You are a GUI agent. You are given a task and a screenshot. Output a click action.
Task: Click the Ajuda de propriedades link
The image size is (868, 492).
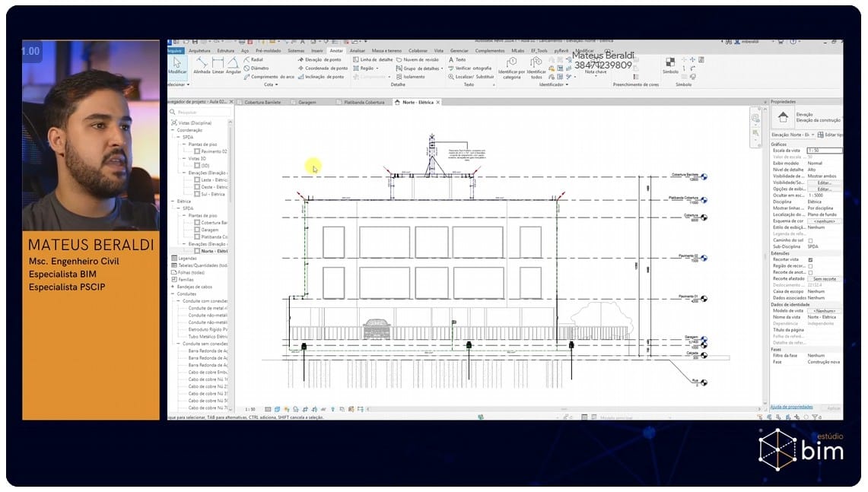[x=791, y=408]
